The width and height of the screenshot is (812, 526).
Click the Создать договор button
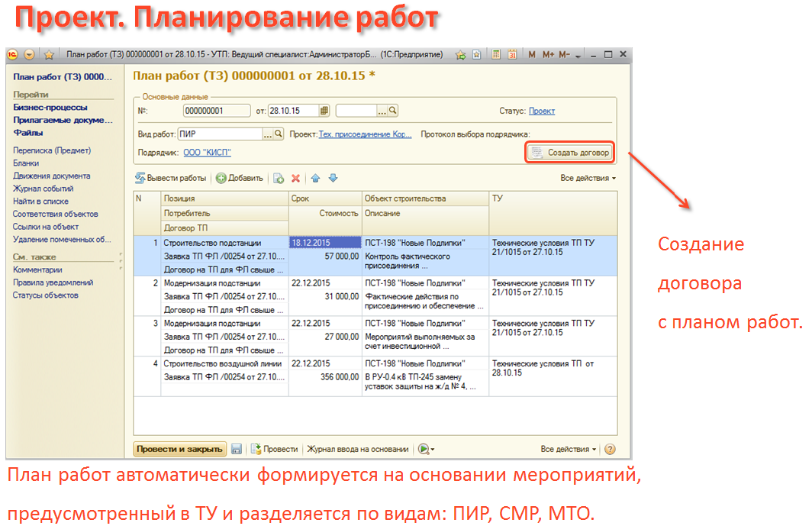[569, 153]
